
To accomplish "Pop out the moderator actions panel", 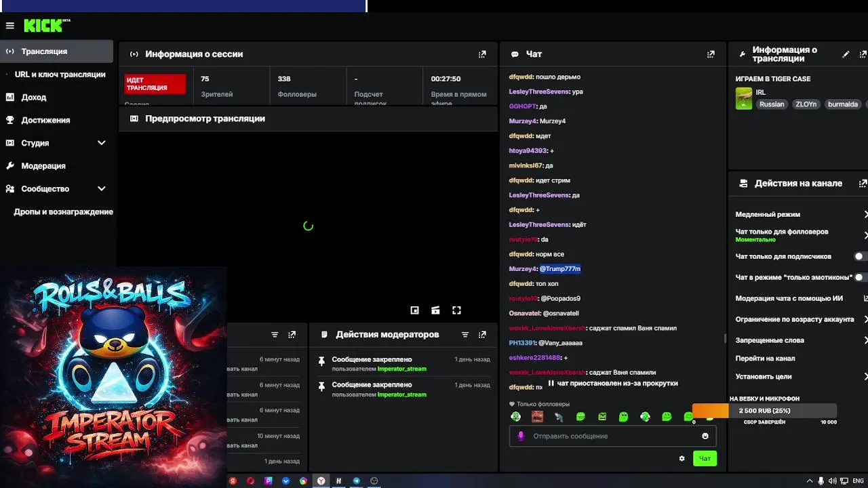I will click(x=482, y=335).
